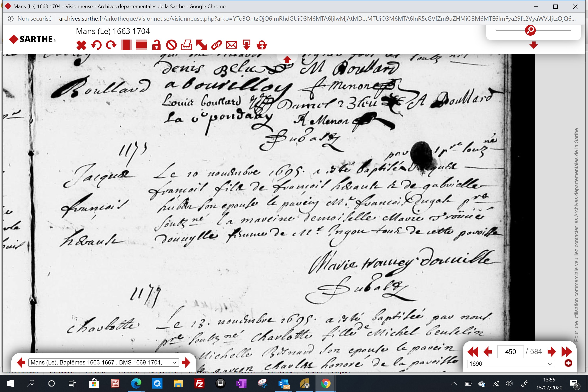Rotate the image clockwise
The width and height of the screenshot is (588, 392).
click(x=111, y=45)
